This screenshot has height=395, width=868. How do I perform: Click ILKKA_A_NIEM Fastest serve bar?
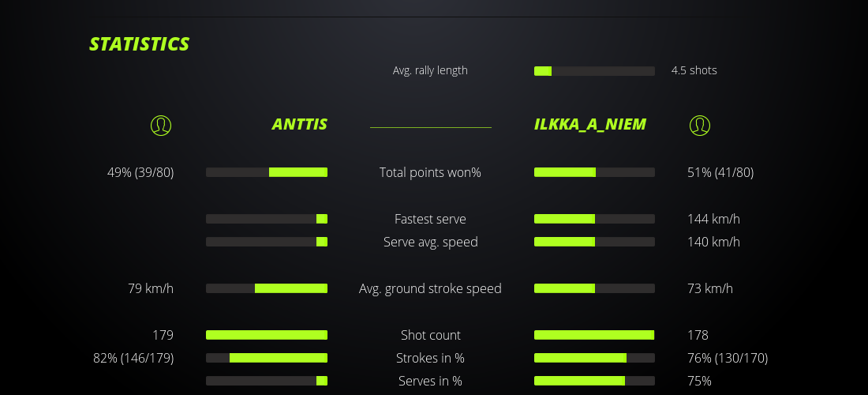(x=594, y=219)
